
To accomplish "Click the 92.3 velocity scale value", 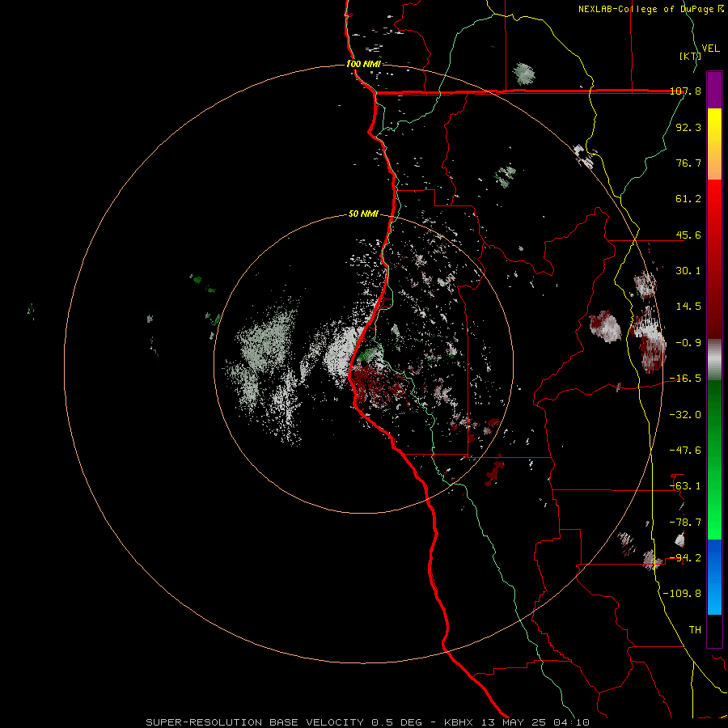I will pyautogui.click(x=688, y=127).
